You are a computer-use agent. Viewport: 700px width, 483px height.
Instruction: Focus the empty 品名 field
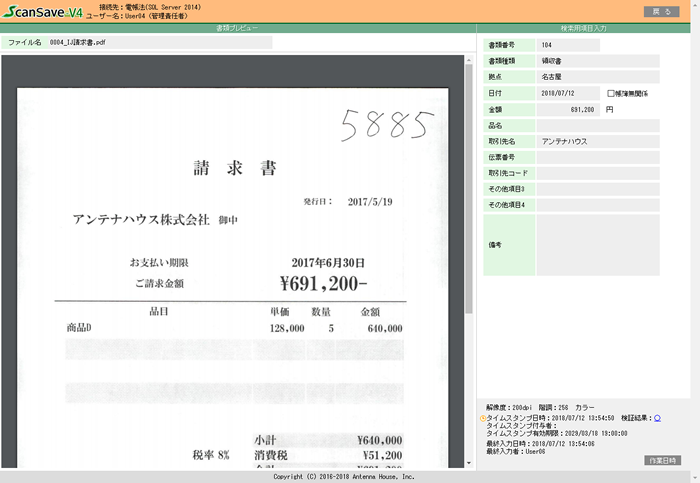click(597, 125)
